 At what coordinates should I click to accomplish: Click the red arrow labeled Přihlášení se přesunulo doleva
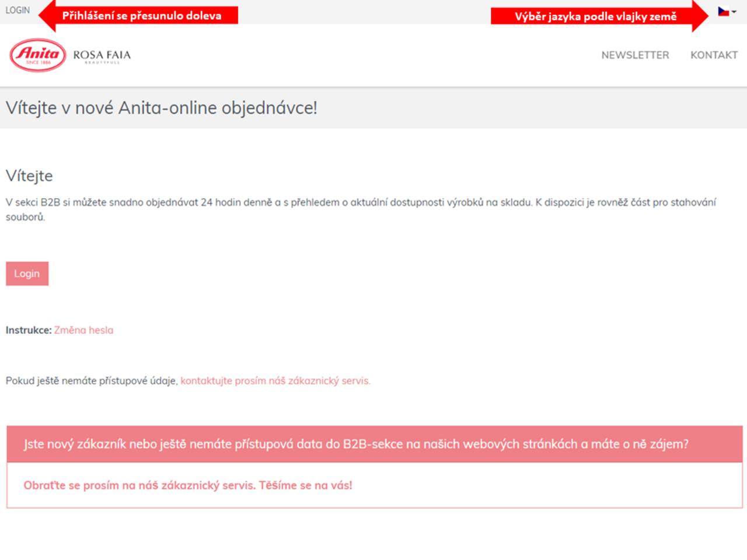(x=140, y=16)
